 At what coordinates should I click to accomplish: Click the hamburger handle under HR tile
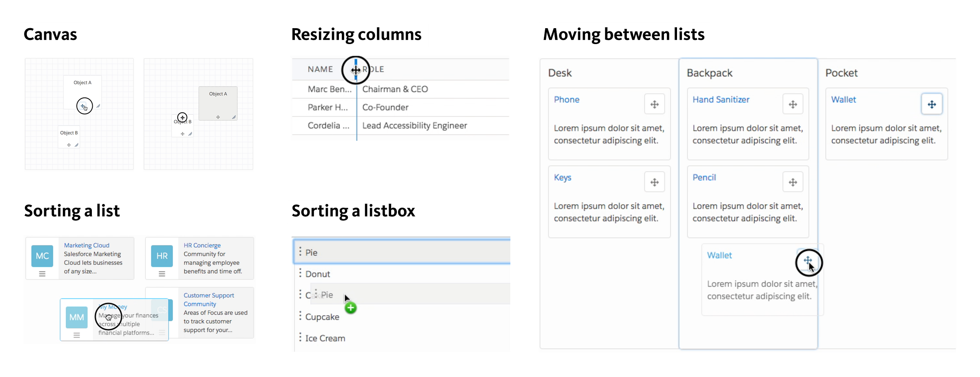click(x=162, y=274)
